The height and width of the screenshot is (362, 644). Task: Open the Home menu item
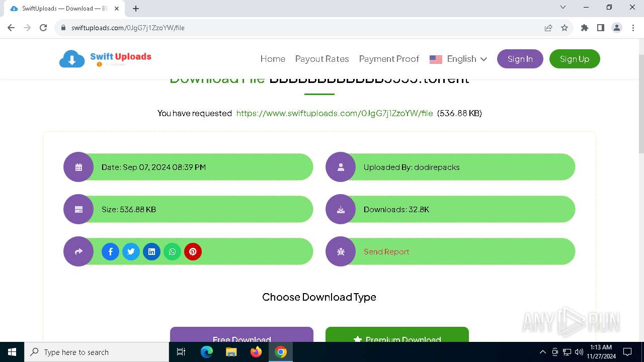point(273,59)
